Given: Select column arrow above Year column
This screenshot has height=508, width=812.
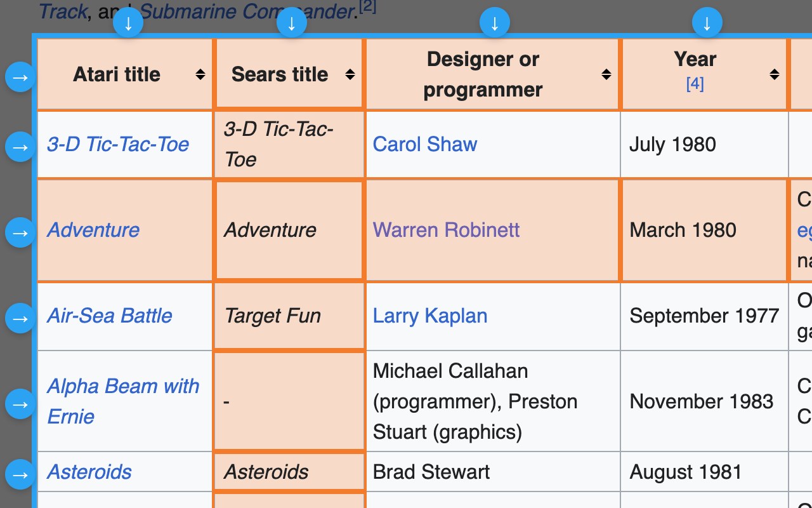Looking at the screenshot, I should click(x=707, y=23).
